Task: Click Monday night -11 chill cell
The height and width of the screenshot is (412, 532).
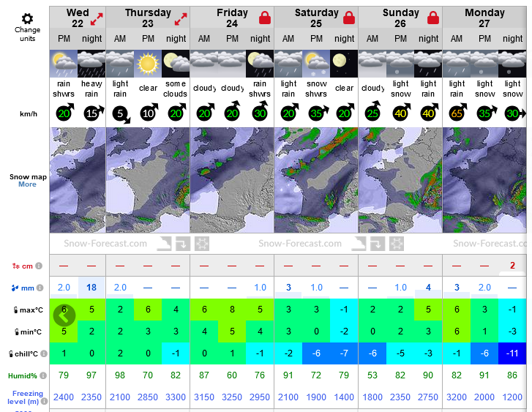Action: (x=512, y=353)
